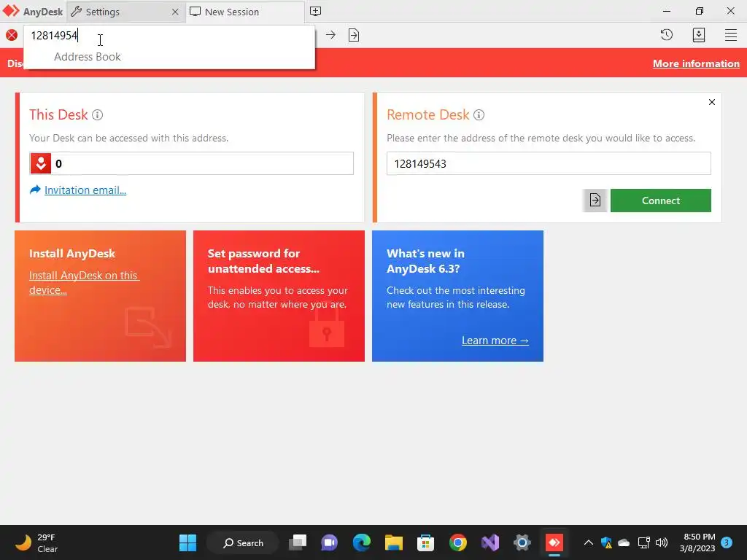The width and height of the screenshot is (747, 560).
Task: Click the Remote Desk address input field
Action: 549,163
